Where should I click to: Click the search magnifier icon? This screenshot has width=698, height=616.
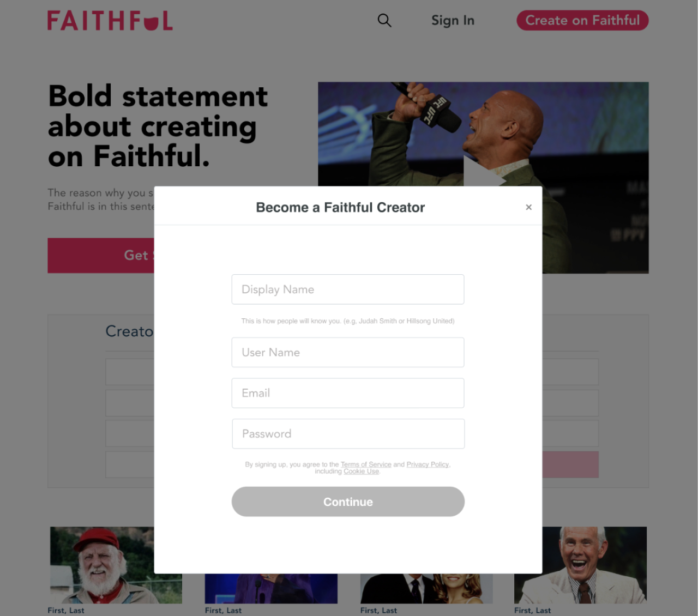384,21
